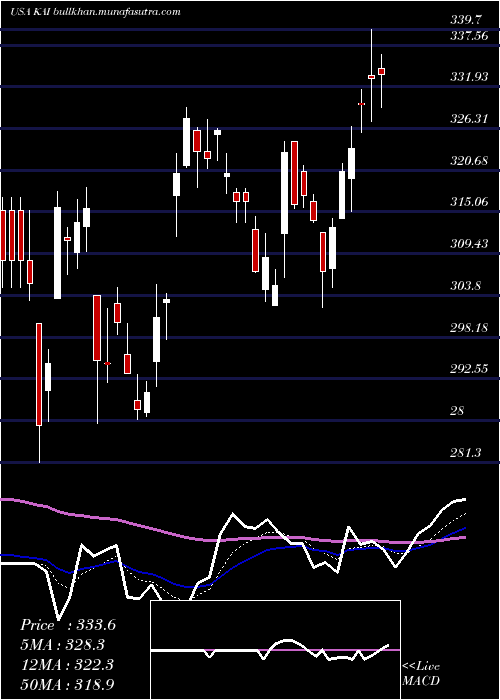Image resolution: width=500 pixels, height=700 pixels.
Task: Click the candle with the long wick reaching 339.7
Action: tap(371, 75)
